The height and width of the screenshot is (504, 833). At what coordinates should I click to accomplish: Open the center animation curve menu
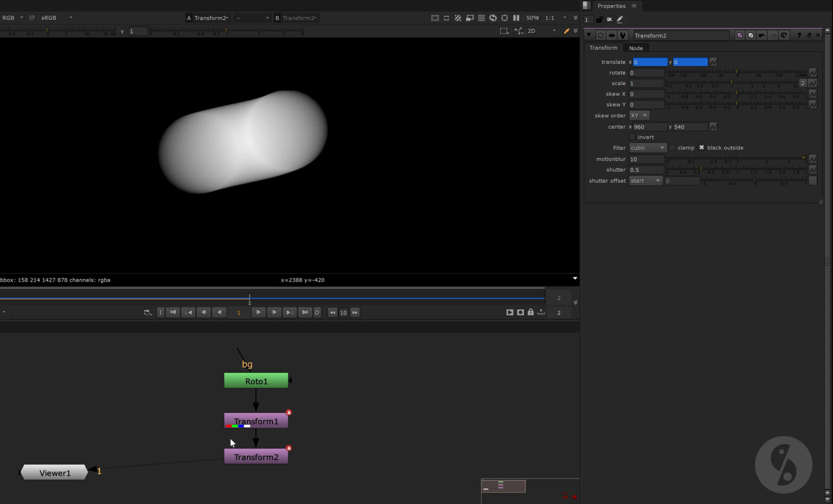[714, 126]
